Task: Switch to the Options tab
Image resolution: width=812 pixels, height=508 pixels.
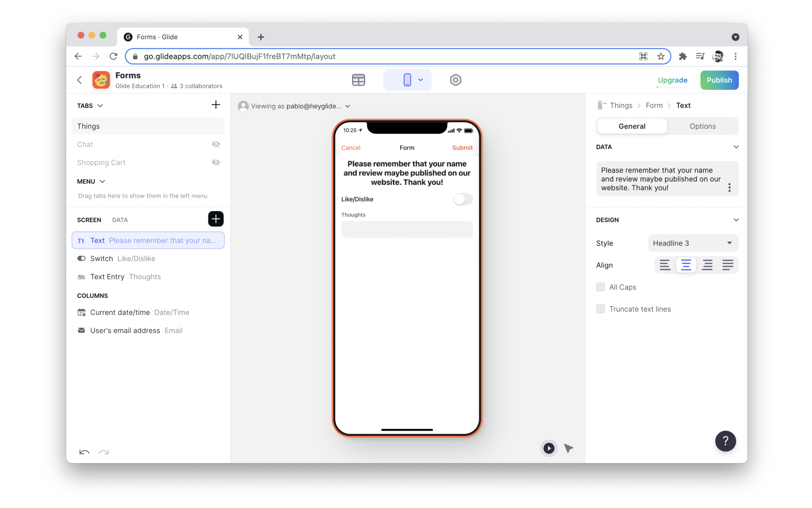Action: pos(702,126)
